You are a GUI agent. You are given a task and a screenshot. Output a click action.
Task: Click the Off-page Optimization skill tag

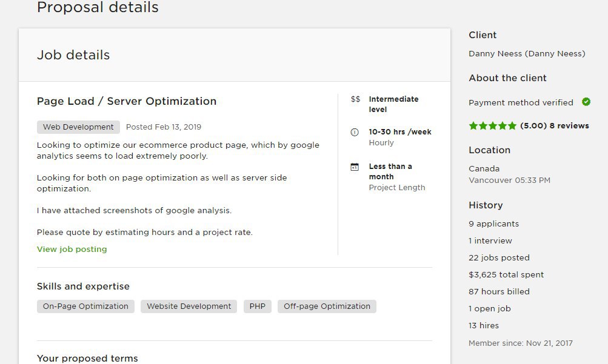tap(327, 306)
